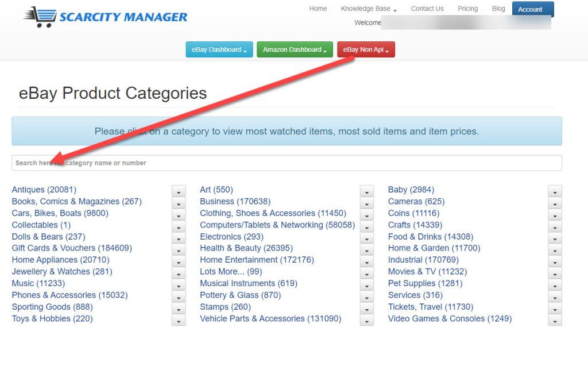Open the Contact Us page

[427, 9]
